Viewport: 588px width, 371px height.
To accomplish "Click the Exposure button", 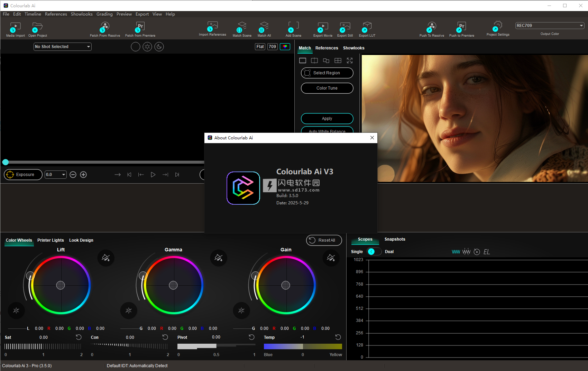I will pos(23,175).
